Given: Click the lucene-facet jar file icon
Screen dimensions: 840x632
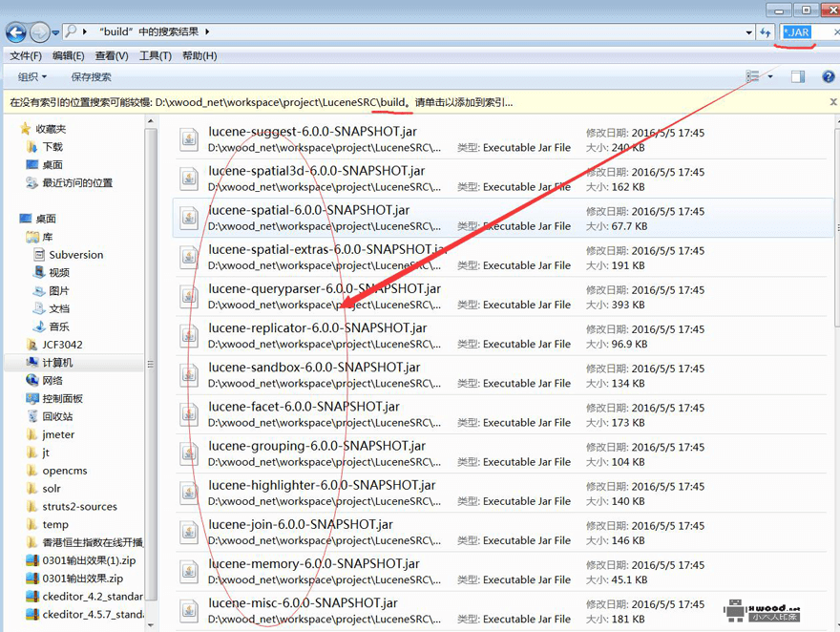Looking at the screenshot, I should click(x=189, y=414).
